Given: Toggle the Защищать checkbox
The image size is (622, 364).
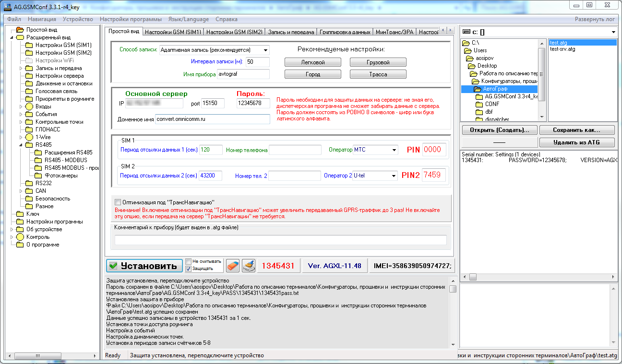Looking at the screenshot, I should click(x=189, y=269).
